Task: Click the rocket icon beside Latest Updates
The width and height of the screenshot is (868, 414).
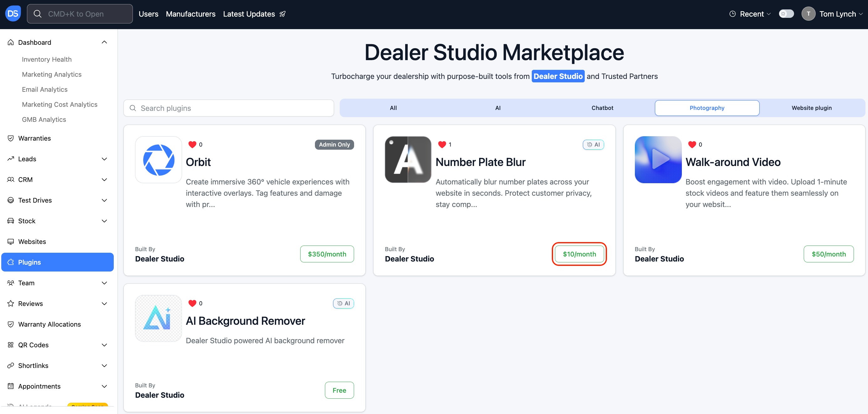Action: [282, 14]
